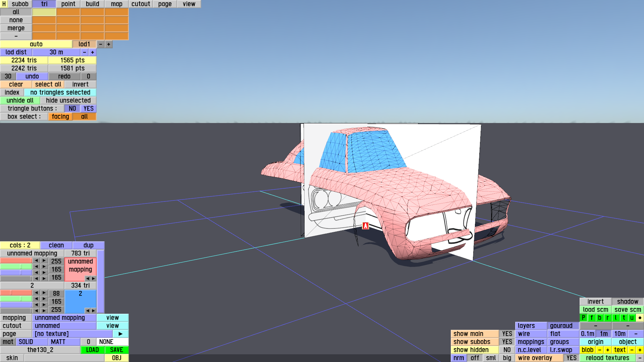Screen dimensions: 644x362
Task: Click 'hide unselected' button
Action: [68, 101]
